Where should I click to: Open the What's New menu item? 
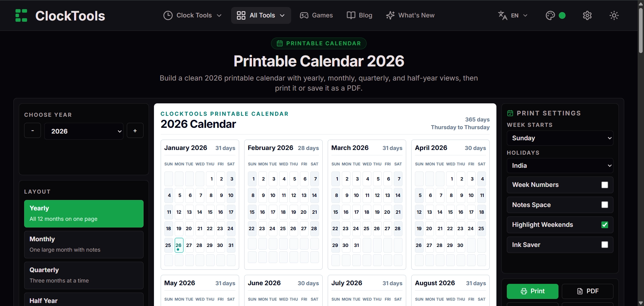coord(410,15)
